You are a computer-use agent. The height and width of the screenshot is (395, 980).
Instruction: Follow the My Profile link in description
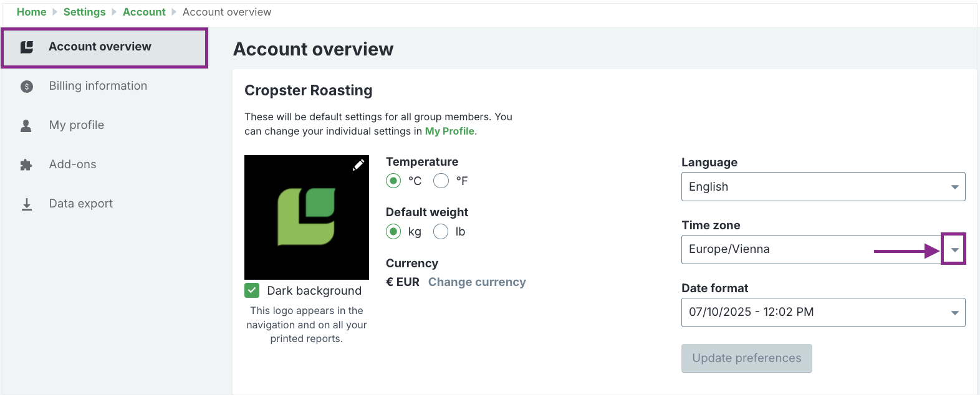click(x=449, y=131)
